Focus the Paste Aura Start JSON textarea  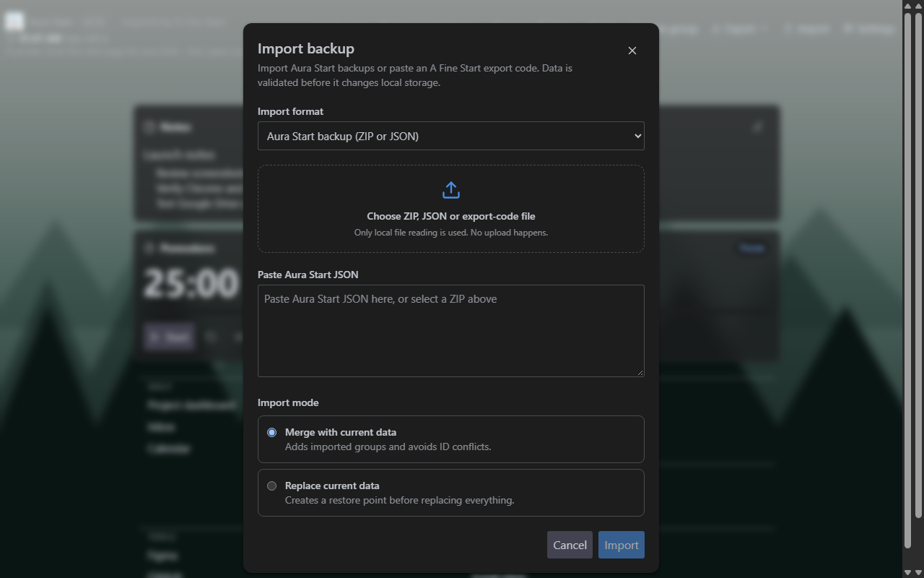[450, 331]
